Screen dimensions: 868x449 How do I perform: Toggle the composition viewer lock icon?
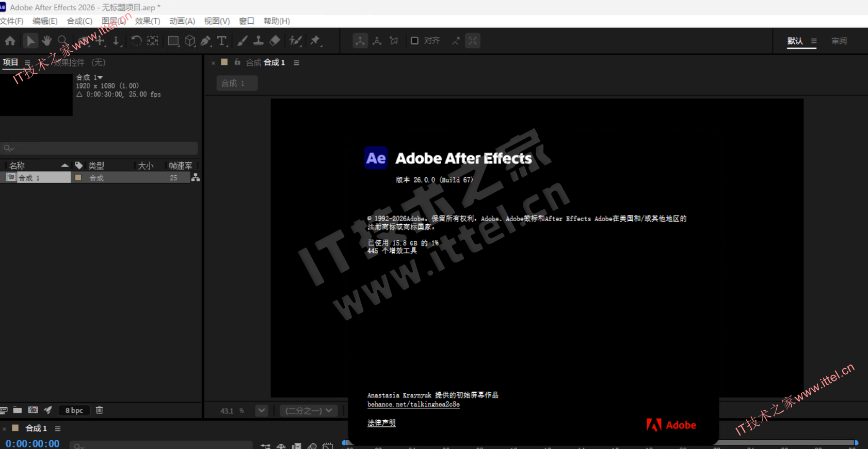coord(237,62)
